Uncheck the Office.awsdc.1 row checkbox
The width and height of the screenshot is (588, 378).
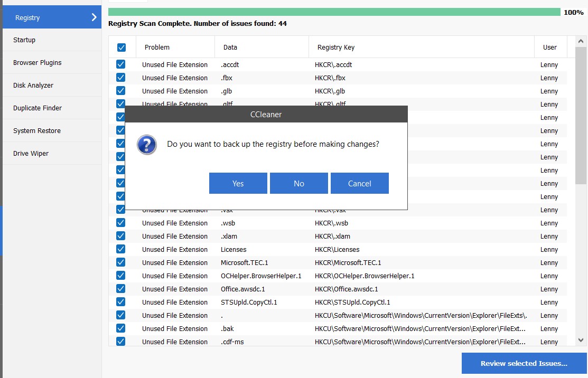coord(121,289)
